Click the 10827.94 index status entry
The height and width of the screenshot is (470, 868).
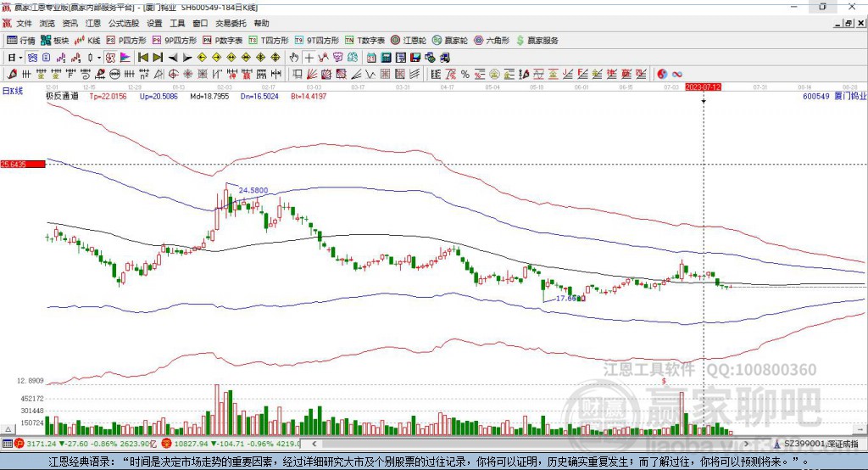click(231, 444)
